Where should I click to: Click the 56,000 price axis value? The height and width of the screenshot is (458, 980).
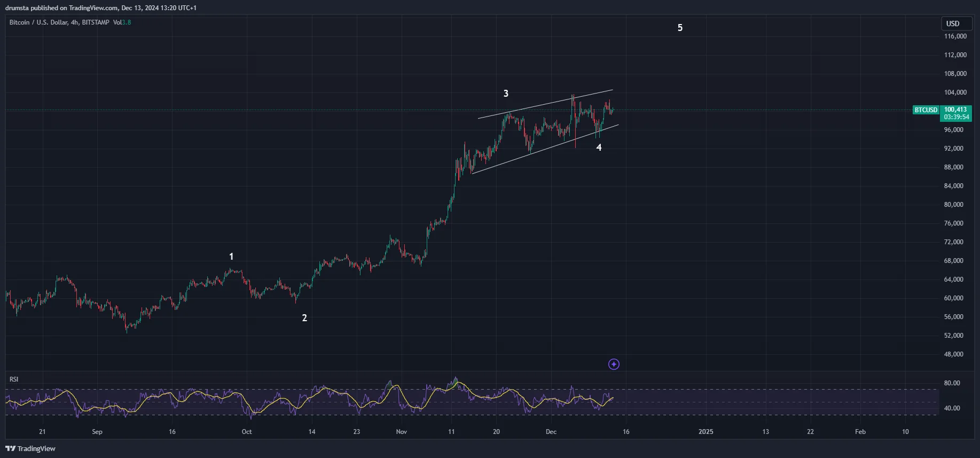point(954,317)
